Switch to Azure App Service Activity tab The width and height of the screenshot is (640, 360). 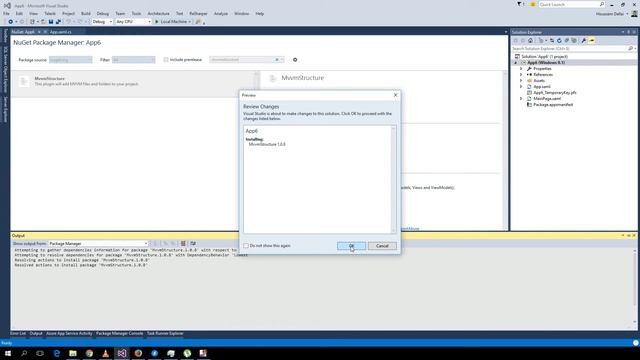coord(69,333)
